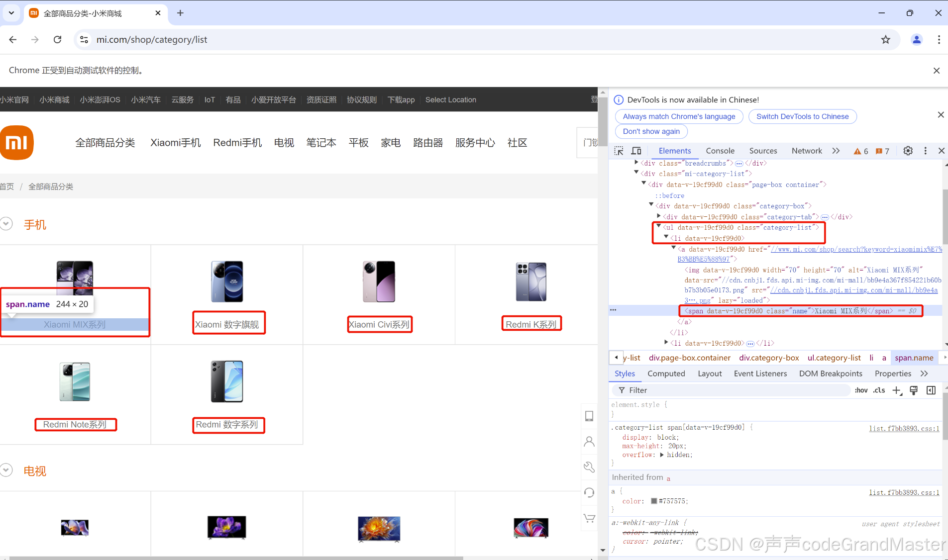The width and height of the screenshot is (948, 560).
Task: Toggle the device toolbar icon
Action: (x=636, y=151)
